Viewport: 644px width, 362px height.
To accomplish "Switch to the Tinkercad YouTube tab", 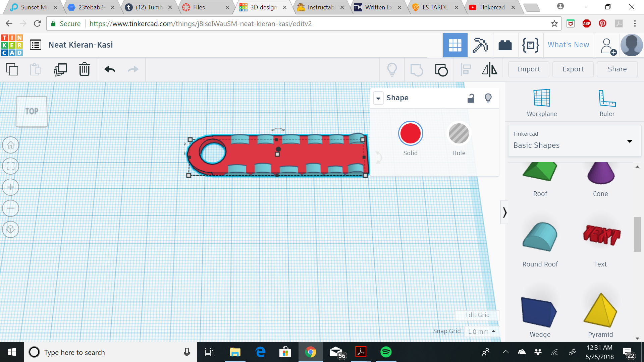I will 492,7.
